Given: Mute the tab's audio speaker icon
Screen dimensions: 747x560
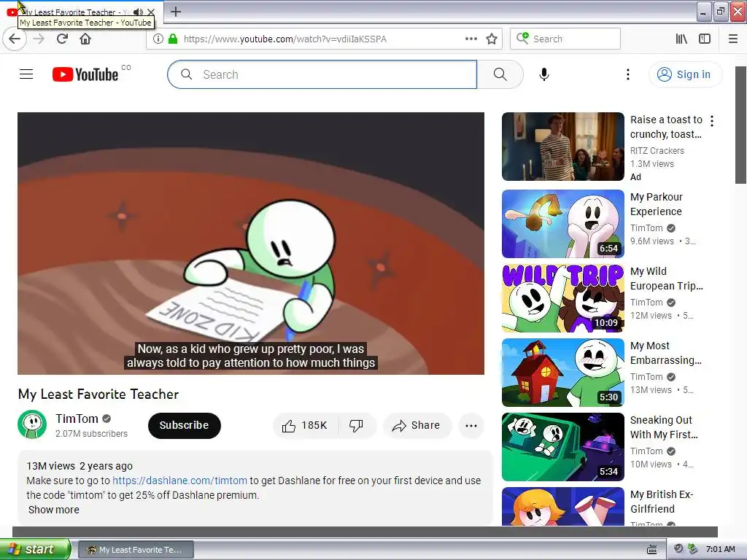Looking at the screenshot, I should click(138, 12).
